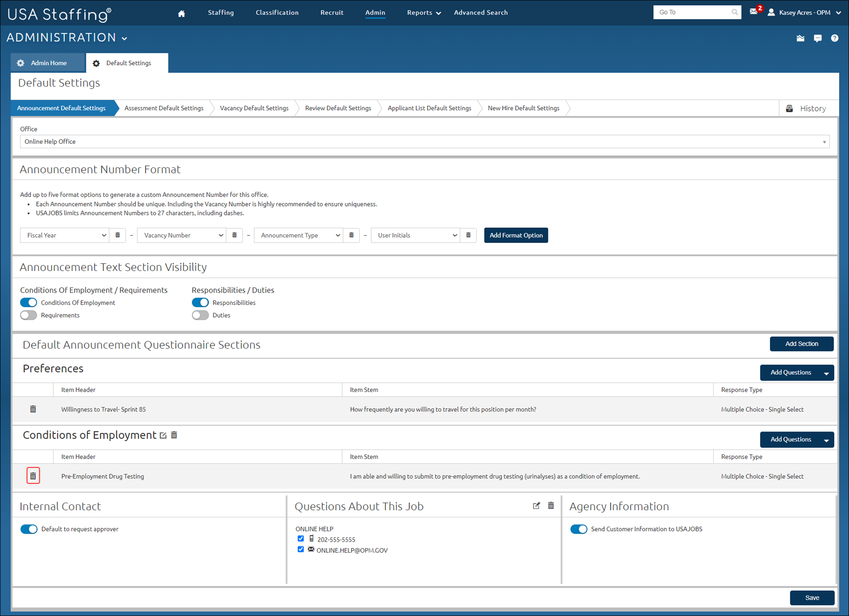
Task: Switch to Assessment Default Settings tab
Action: (x=164, y=108)
